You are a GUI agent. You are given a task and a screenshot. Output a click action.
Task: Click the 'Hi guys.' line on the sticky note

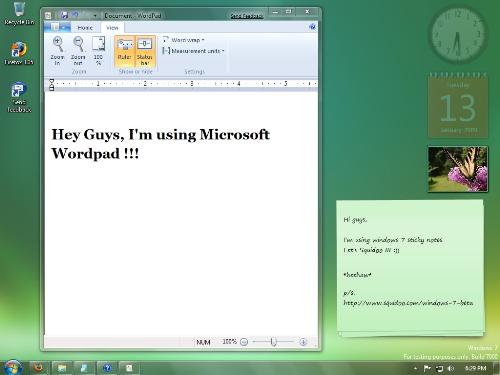[x=355, y=220]
